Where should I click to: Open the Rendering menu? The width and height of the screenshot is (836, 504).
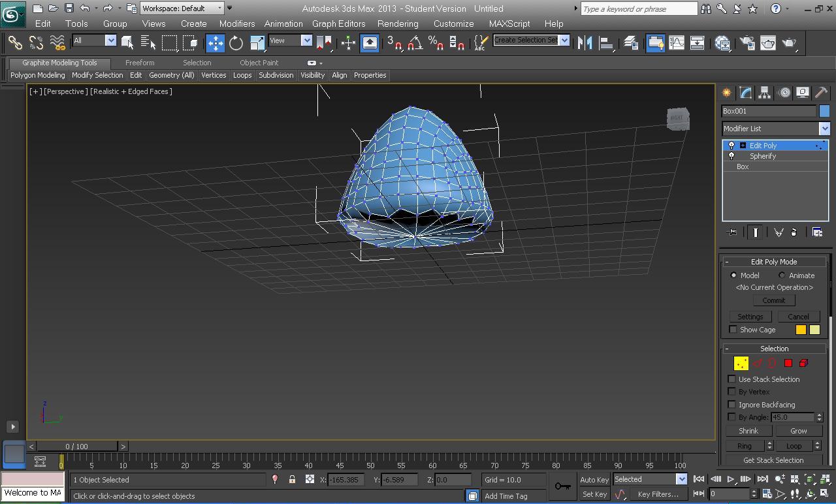click(x=397, y=24)
